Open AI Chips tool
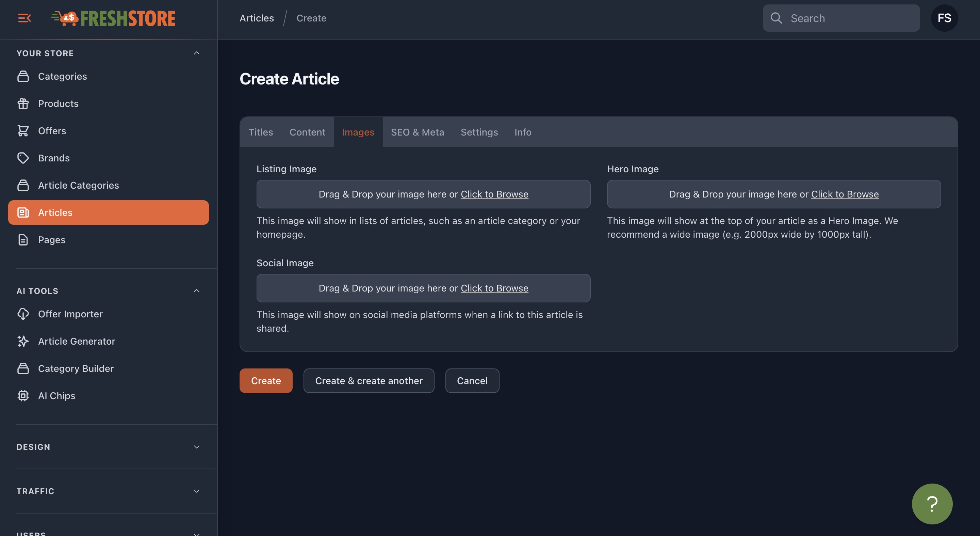 coord(109,396)
